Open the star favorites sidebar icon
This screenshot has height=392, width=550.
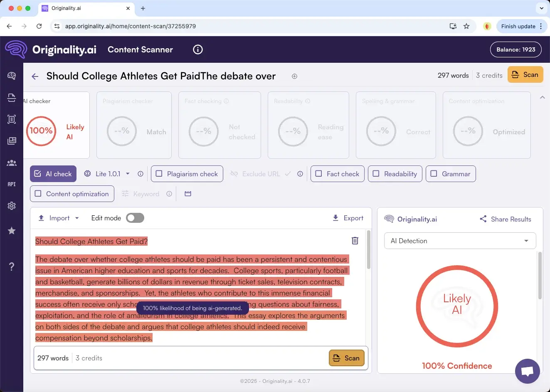coord(12,231)
